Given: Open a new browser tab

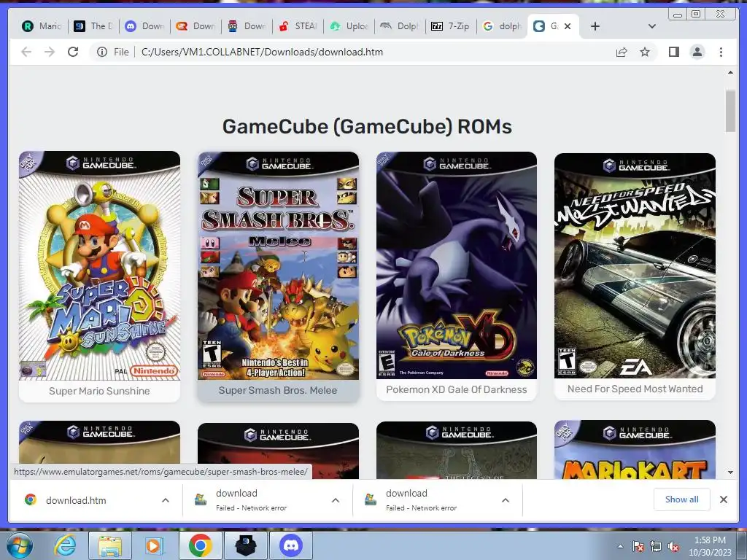Looking at the screenshot, I should [x=595, y=26].
